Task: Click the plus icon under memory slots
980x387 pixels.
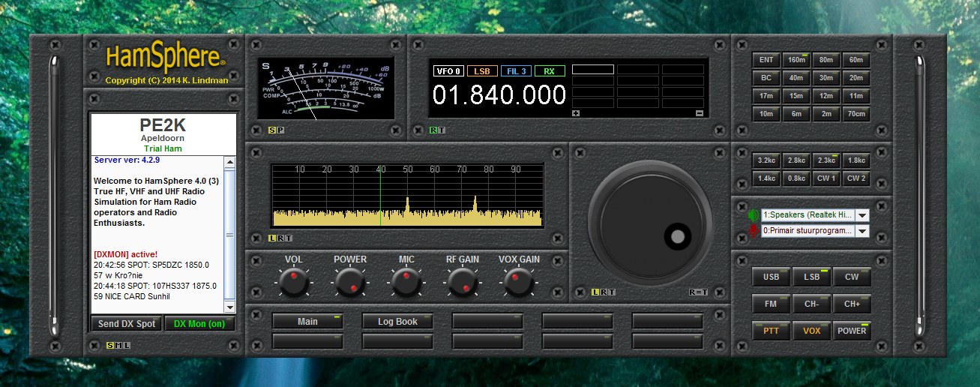Action: pos(576,113)
